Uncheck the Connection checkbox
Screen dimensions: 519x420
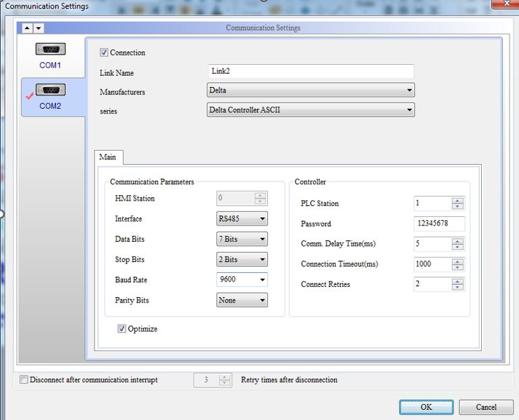coord(104,53)
